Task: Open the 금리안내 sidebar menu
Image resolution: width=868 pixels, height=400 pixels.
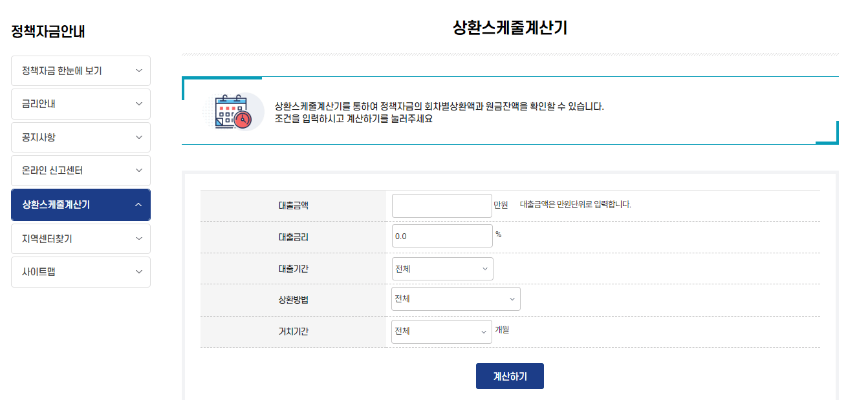Action: [39, 103]
